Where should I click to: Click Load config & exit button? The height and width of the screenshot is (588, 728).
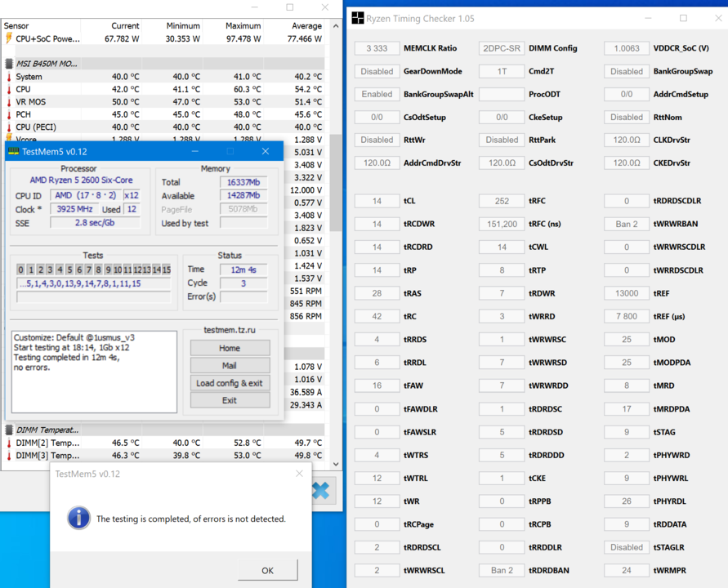point(230,383)
